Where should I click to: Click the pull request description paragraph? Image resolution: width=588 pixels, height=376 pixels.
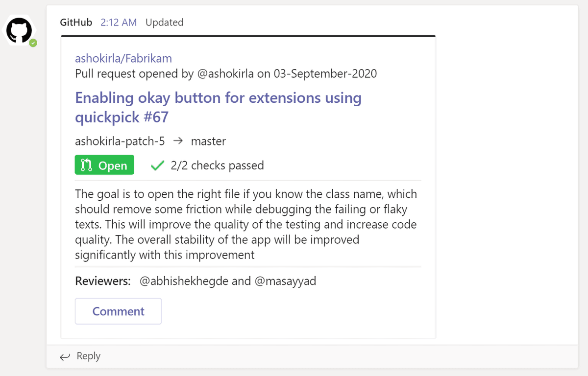point(246,224)
